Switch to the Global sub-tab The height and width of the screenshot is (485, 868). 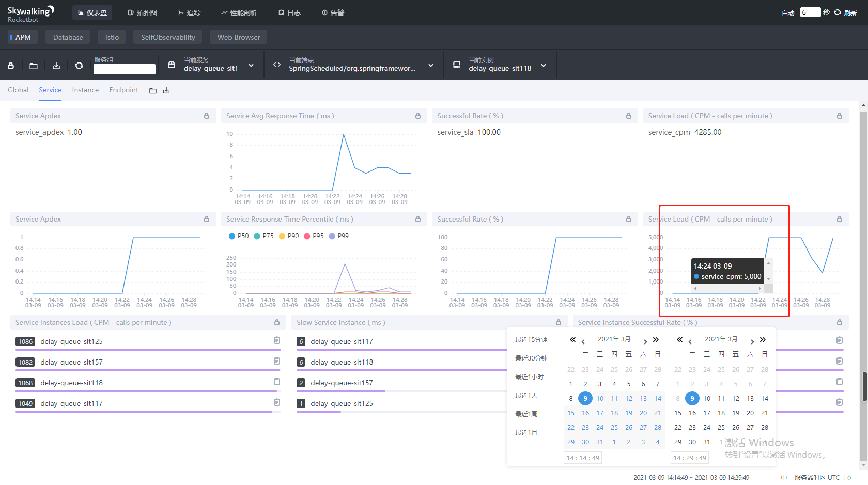pyautogui.click(x=18, y=90)
